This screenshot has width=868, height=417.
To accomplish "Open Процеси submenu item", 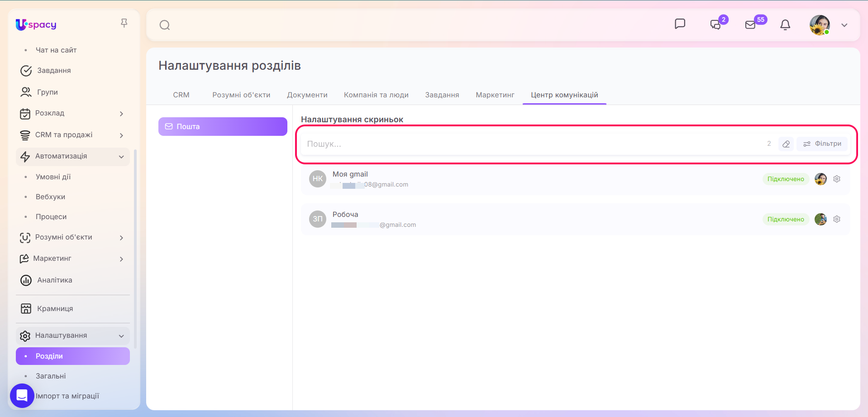I will [x=51, y=216].
